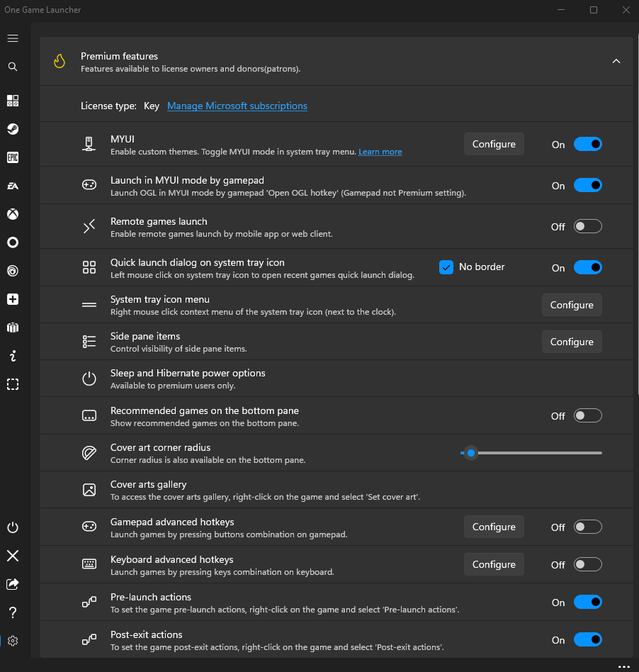The width and height of the screenshot is (639, 672).
Task: Click the Remote games launch icon
Action: click(89, 226)
